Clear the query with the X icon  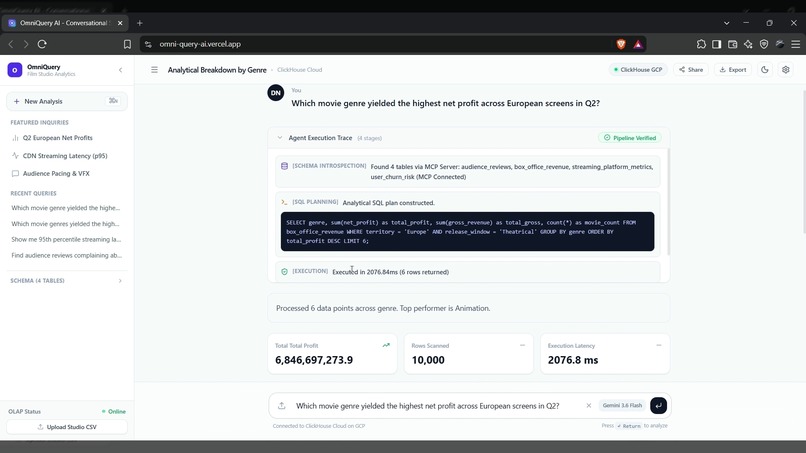pos(589,406)
